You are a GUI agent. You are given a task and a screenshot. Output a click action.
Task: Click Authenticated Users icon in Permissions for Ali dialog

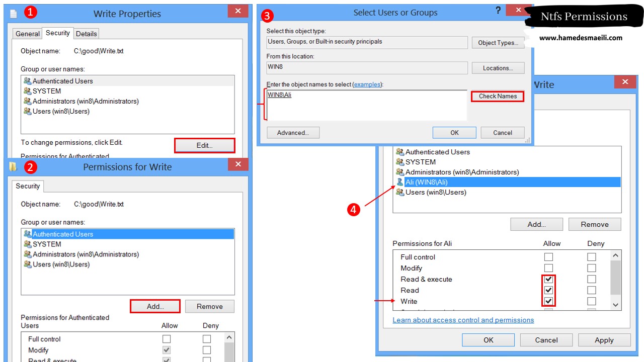coord(400,152)
